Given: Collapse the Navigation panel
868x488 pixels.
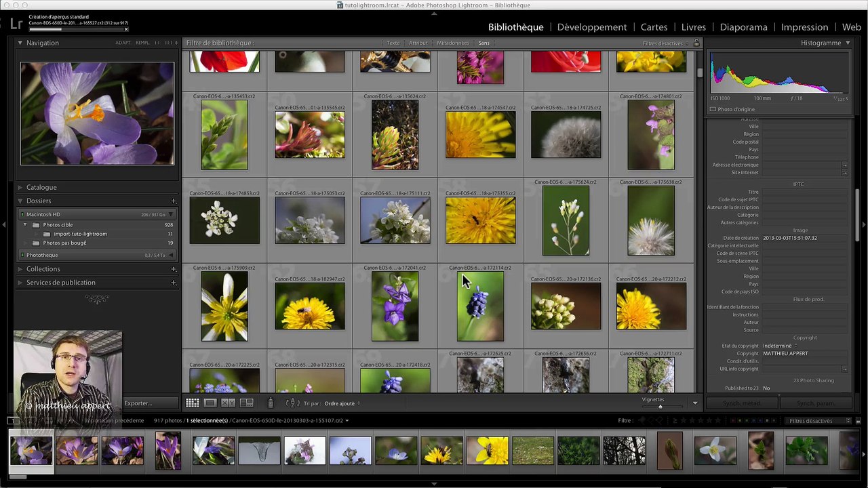Looking at the screenshot, I should (x=20, y=43).
